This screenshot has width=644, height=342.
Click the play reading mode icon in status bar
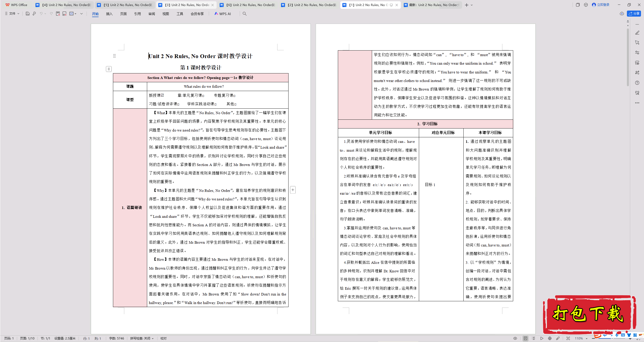pyautogui.click(x=542, y=338)
